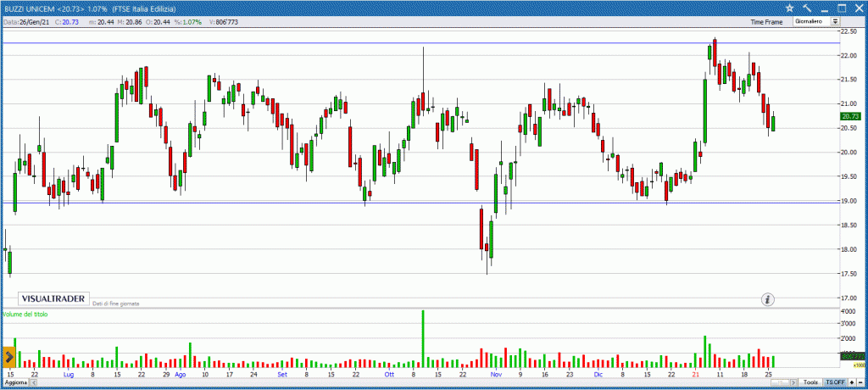Click the Aggiorna button

[14, 383]
